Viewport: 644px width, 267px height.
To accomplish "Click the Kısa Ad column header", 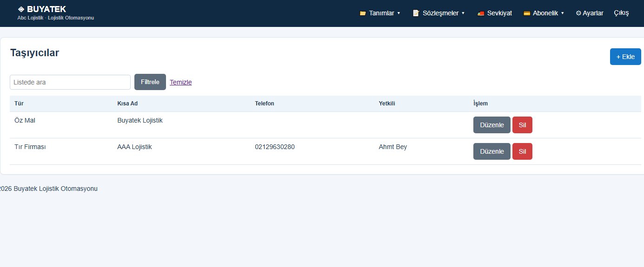I will pos(127,104).
